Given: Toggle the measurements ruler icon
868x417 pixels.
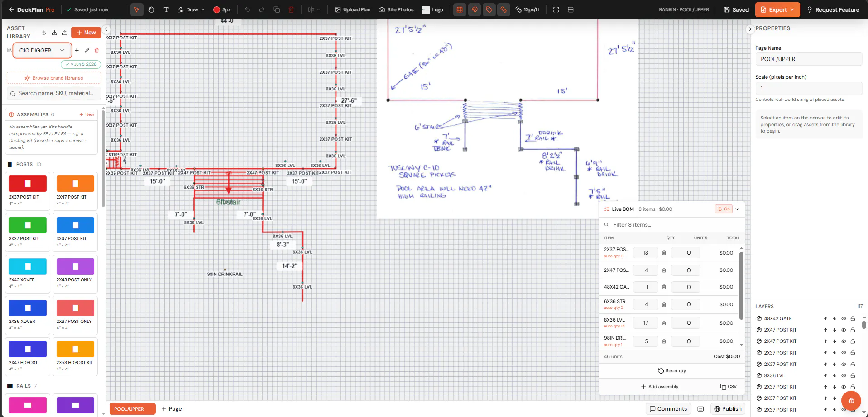Looking at the screenshot, I should tap(504, 9).
